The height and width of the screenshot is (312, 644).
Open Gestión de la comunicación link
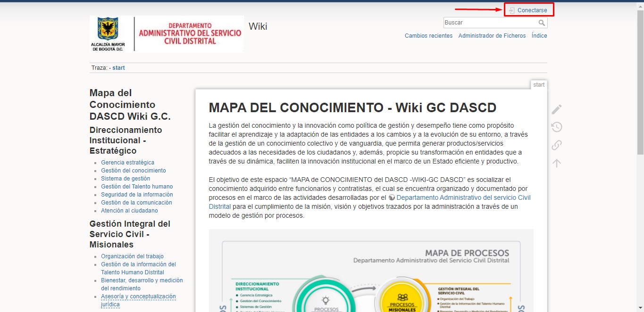tap(136, 203)
